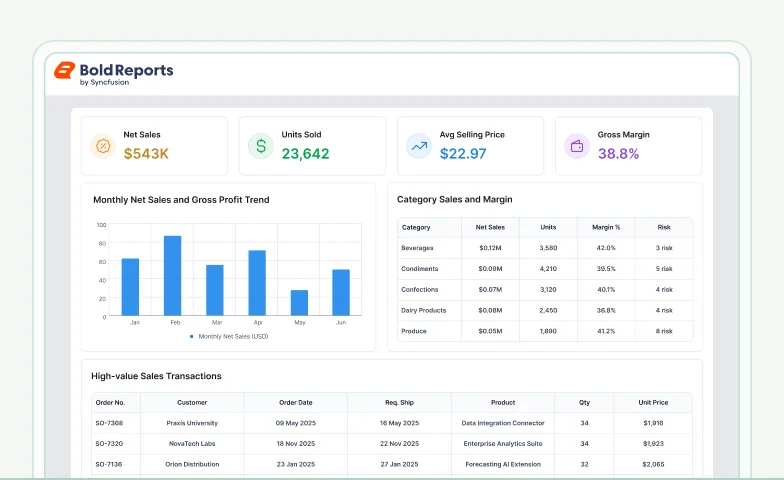Image resolution: width=784 pixels, height=480 pixels.
Task: Click the Customer column header
Action: click(192, 402)
